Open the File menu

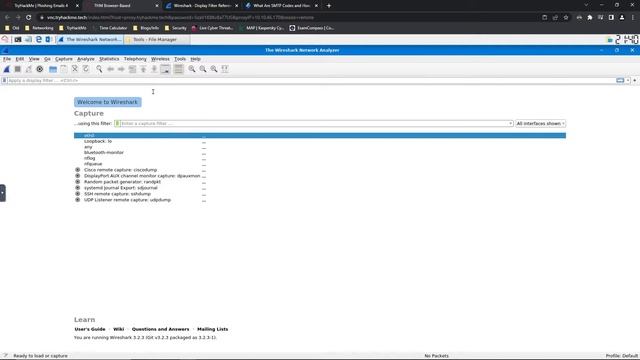(x=7, y=59)
